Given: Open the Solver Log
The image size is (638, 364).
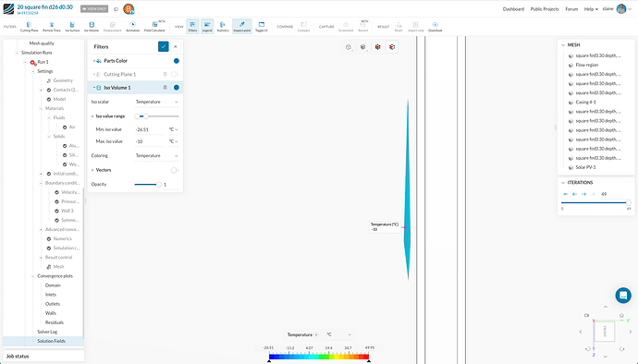Looking at the screenshot, I should pos(47,332).
